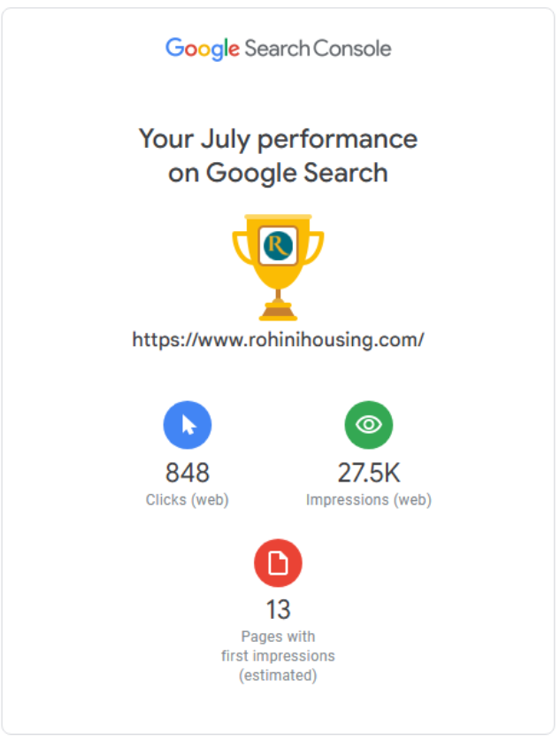560x741 pixels.
Task: Click the blue cursor Clicks icon
Action: (188, 425)
